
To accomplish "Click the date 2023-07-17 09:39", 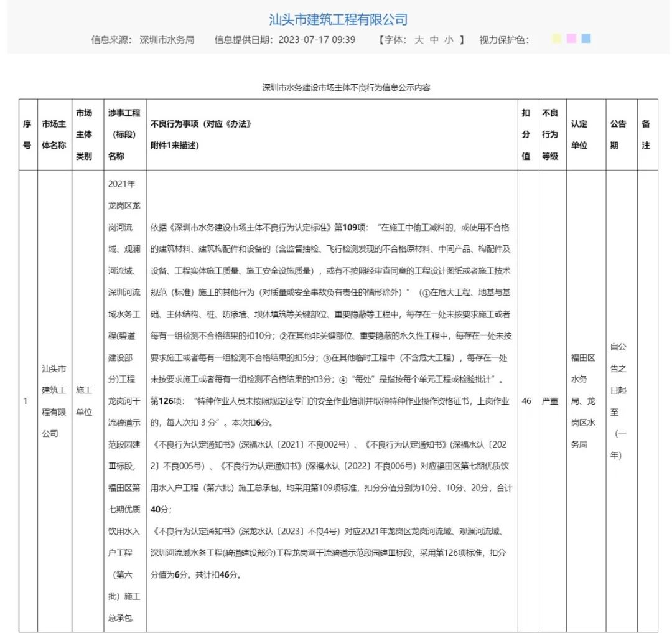I will pyautogui.click(x=317, y=40).
